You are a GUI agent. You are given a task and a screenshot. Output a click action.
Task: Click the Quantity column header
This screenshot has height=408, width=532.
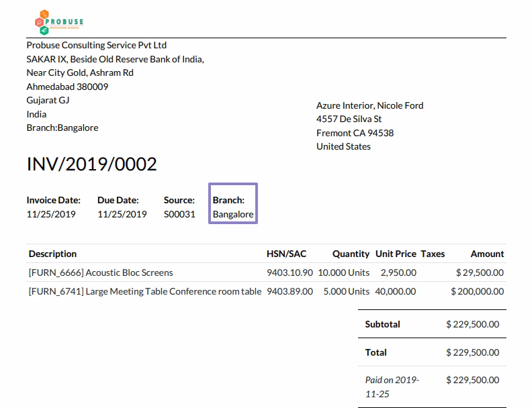click(351, 254)
